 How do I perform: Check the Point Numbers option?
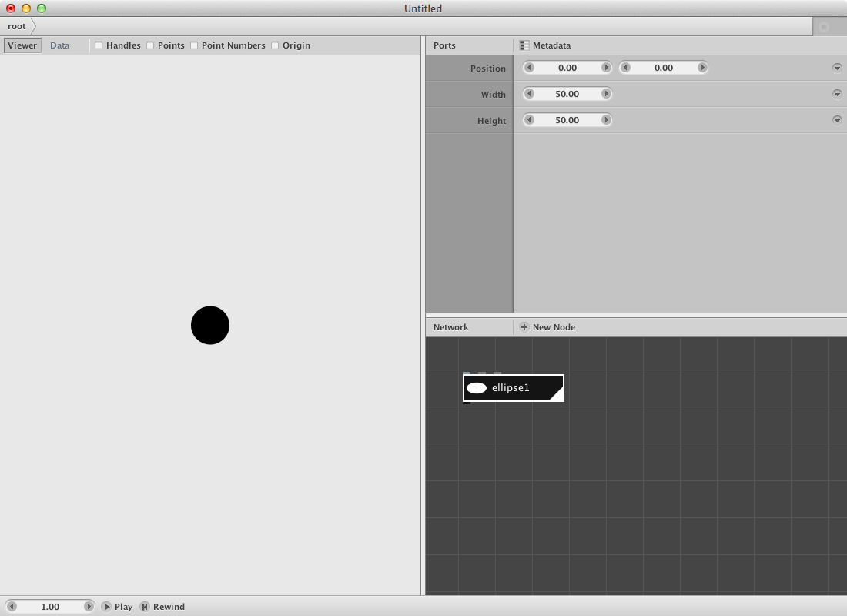click(193, 45)
